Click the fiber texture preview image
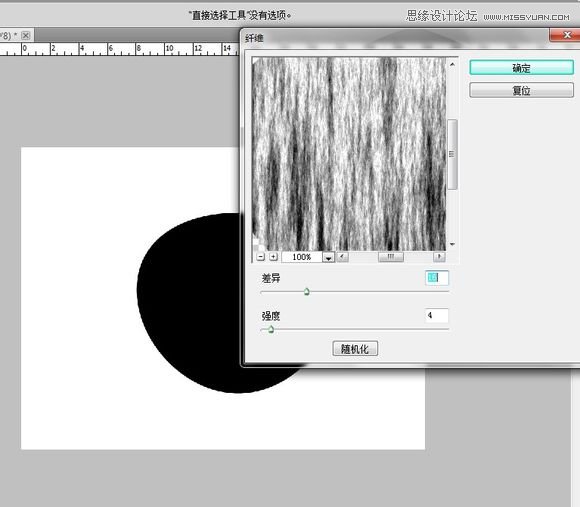The image size is (580, 507). [349, 154]
